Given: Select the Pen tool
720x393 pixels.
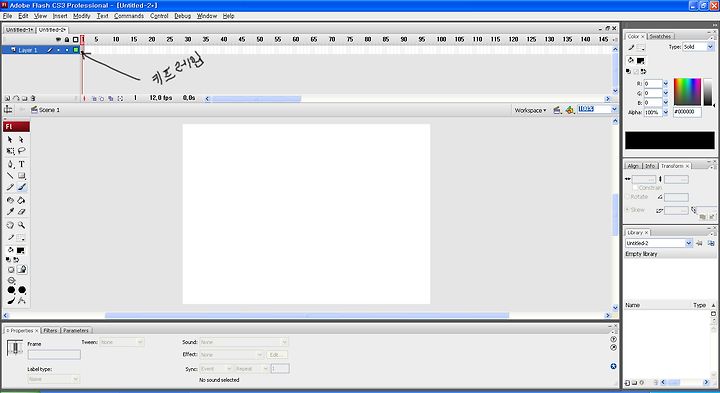Looking at the screenshot, I should click(x=10, y=164).
